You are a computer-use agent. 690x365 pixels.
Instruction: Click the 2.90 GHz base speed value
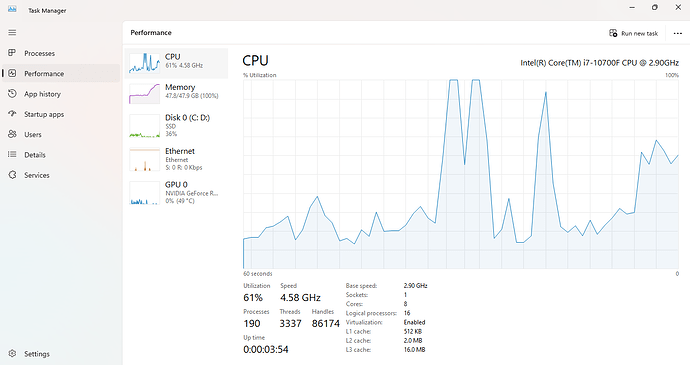click(415, 286)
